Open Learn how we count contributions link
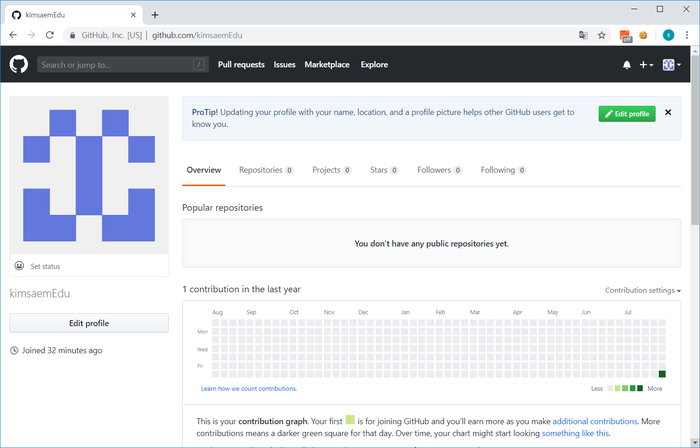The image size is (700, 448). point(249,389)
